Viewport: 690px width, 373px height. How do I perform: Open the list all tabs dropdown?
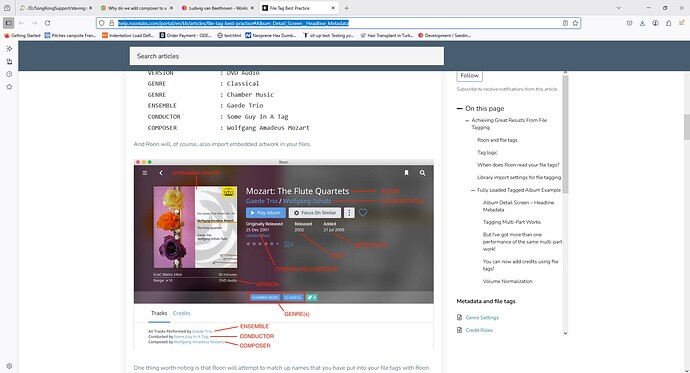(619, 8)
